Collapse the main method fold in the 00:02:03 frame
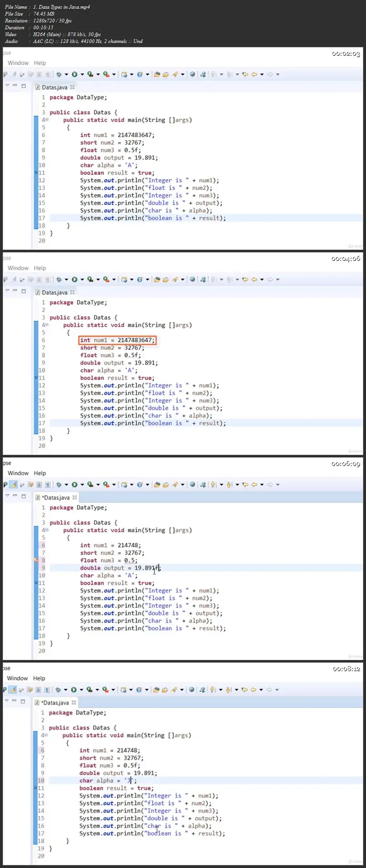The image size is (366, 868). [x=47, y=120]
